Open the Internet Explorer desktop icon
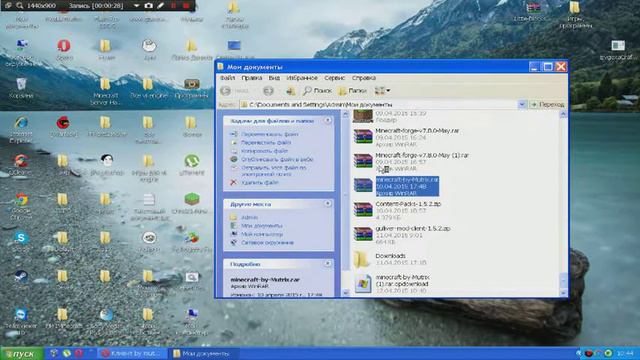This screenshot has height=360, width=640. pos(21,122)
